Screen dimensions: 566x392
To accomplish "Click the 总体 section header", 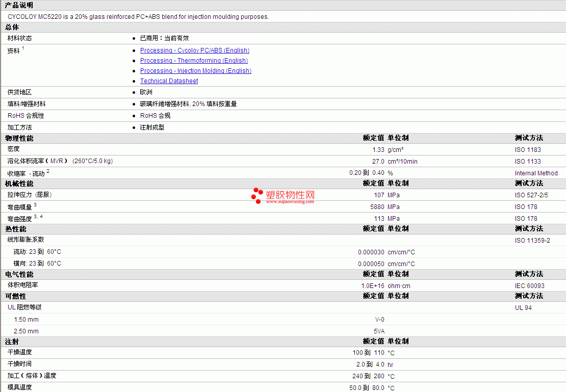I will [x=12, y=27].
